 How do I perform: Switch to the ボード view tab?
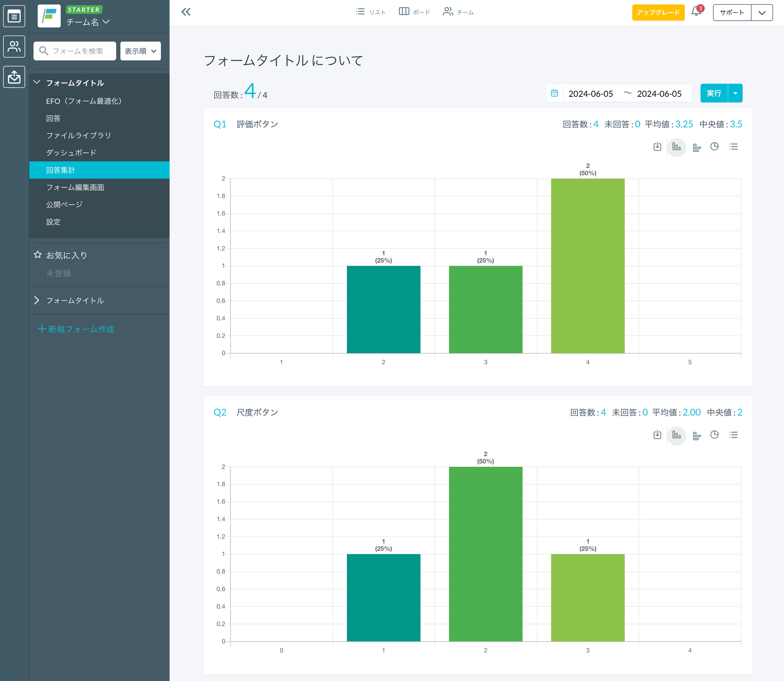pyautogui.click(x=414, y=12)
